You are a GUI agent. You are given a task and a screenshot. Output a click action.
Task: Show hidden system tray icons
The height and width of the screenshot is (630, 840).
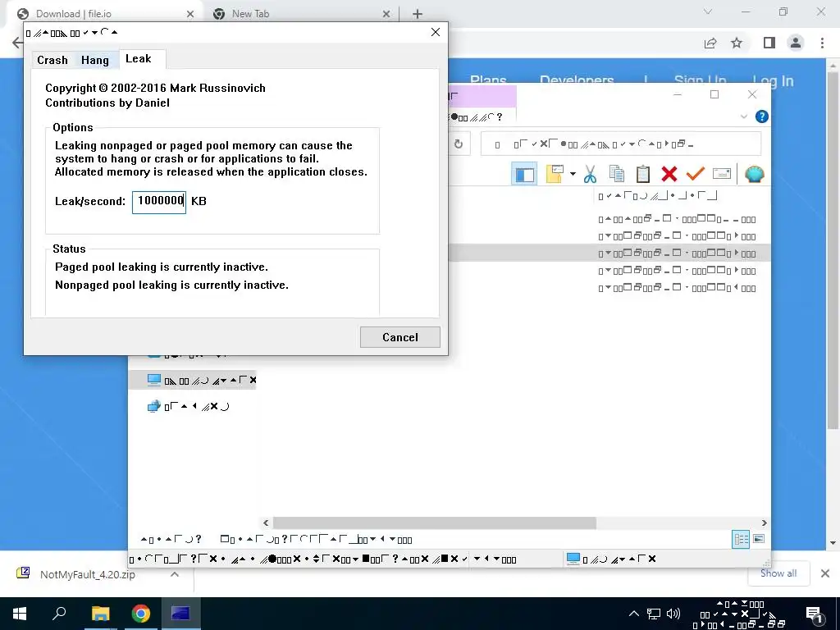(634, 614)
